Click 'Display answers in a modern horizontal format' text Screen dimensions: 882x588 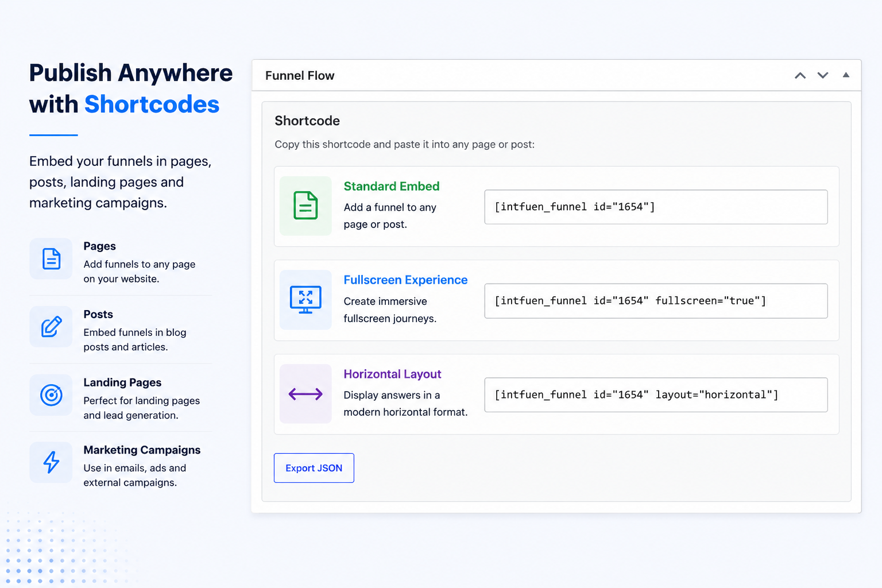point(405,403)
